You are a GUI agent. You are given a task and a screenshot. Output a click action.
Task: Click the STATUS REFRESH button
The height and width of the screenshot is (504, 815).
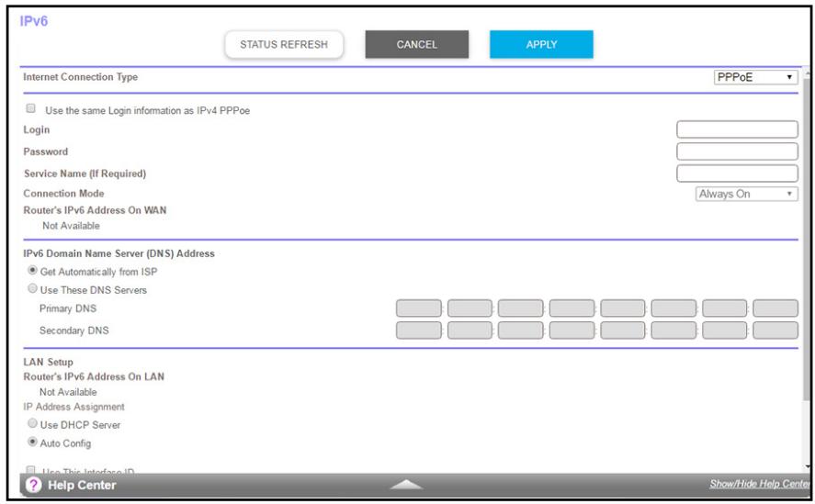click(284, 45)
